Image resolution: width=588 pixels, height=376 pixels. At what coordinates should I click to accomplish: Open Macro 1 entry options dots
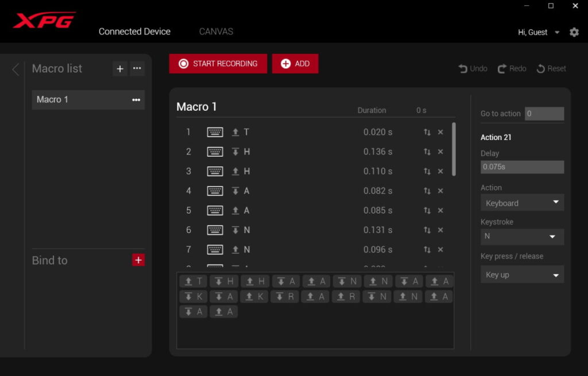[x=136, y=100]
